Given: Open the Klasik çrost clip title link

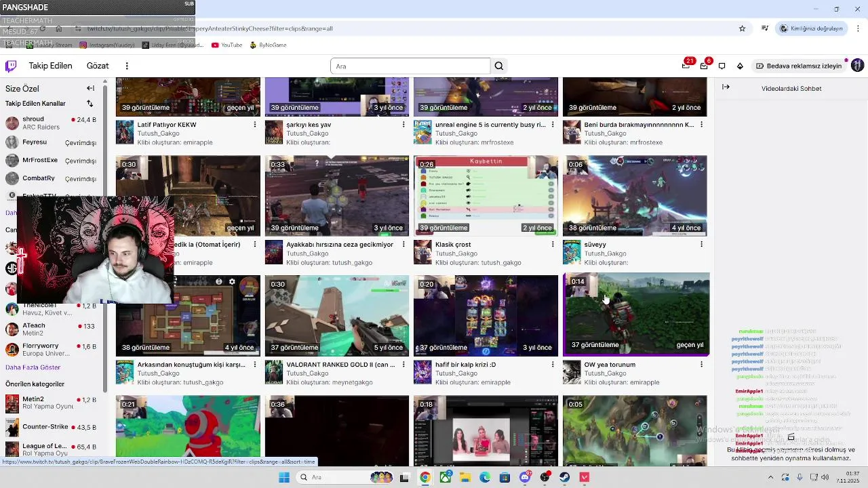Looking at the screenshot, I should click(x=453, y=244).
